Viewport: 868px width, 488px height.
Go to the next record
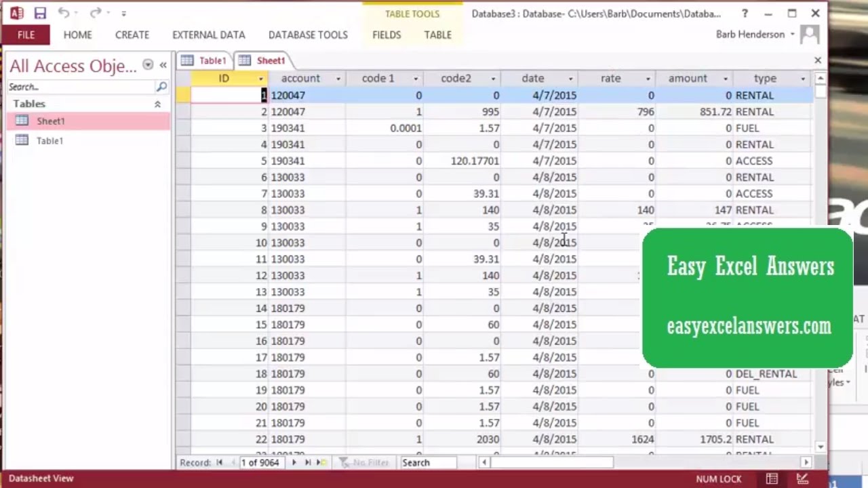coord(294,463)
